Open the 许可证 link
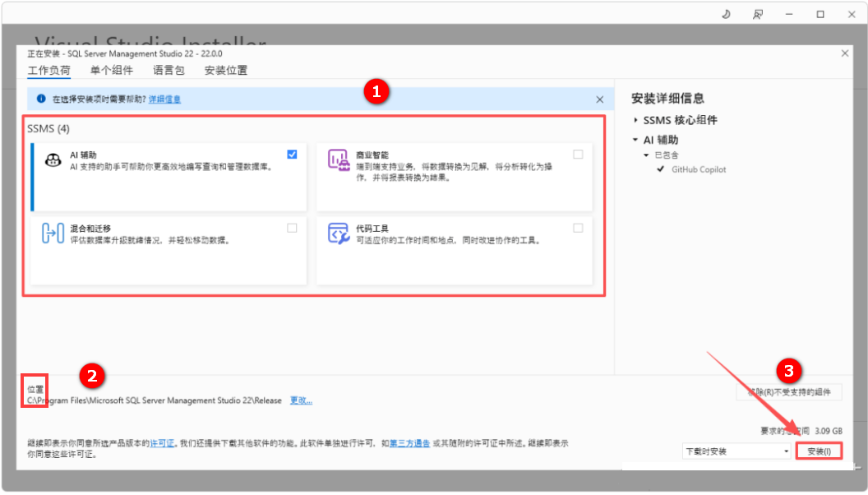The width and height of the screenshot is (868, 495). pyautogui.click(x=162, y=443)
